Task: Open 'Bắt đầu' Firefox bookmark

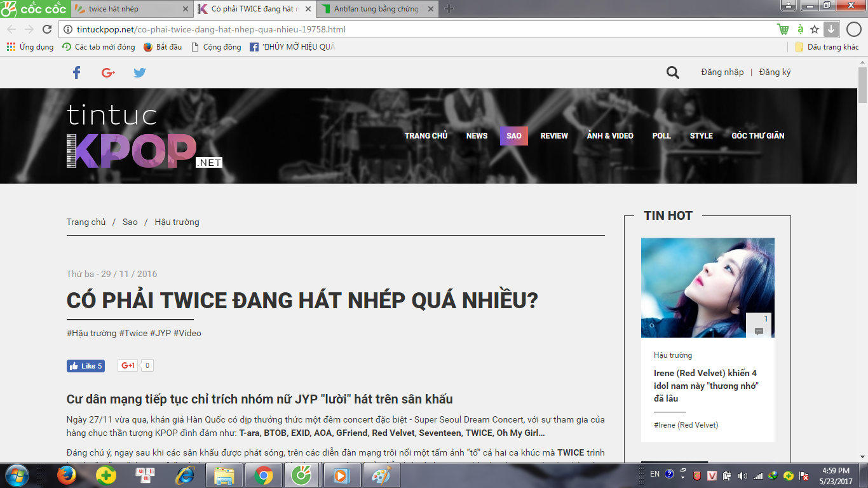Action: point(163,47)
